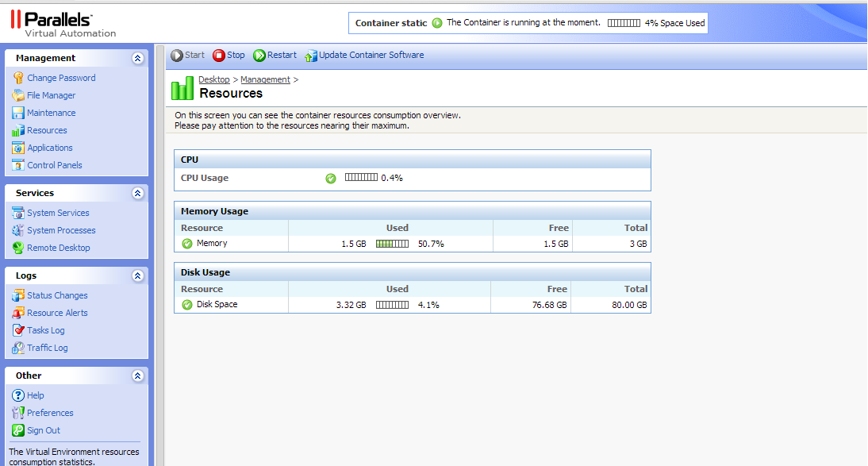Click the Tasks Log checkmark icon
This screenshot has height=466, width=868.
point(18,330)
